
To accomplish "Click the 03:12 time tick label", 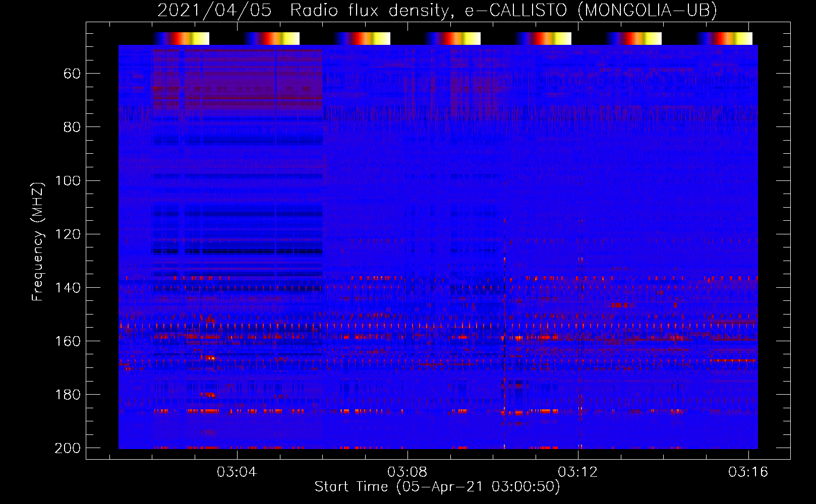I will pyautogui.click(x=577, y=472).
